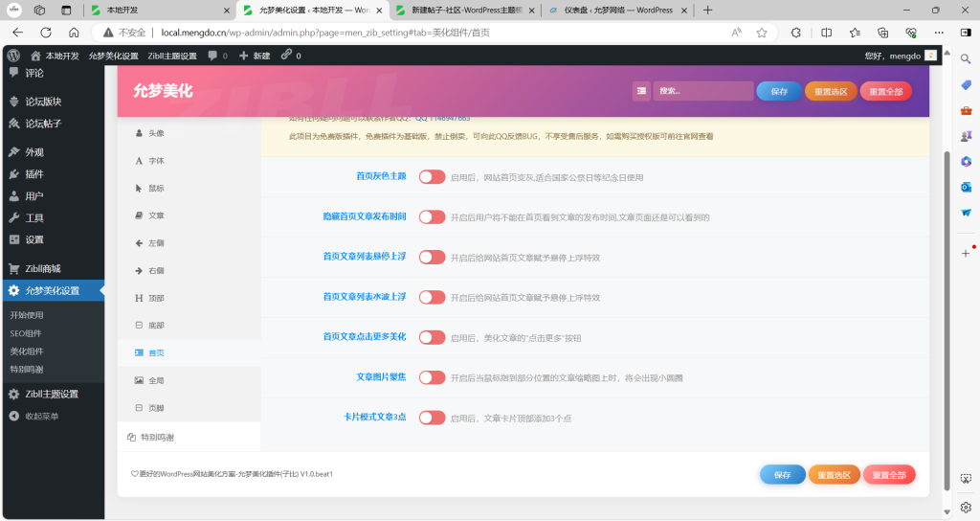980x521 pixels.
Task: Click the browser home icon
Action: 74,32
